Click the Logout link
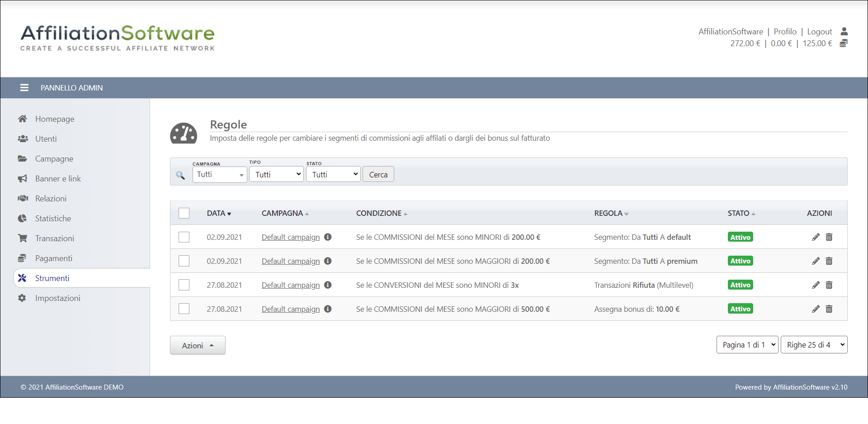The width and height of the screenshot is (868, 424). (x=819, y=32)
